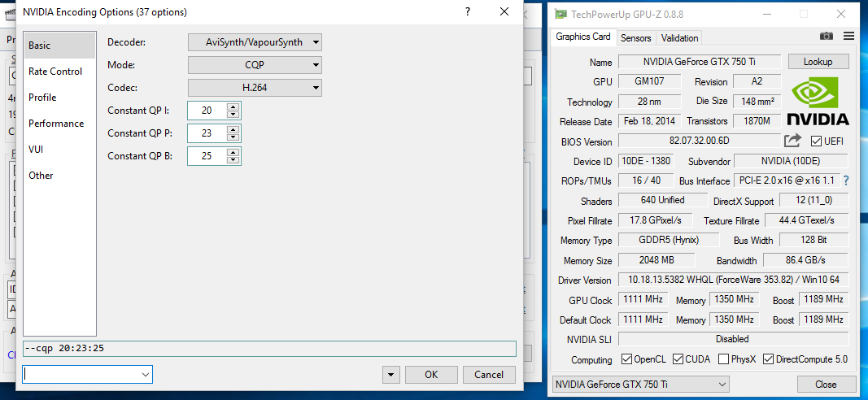Open the empty combo box at dialog bottom
868x400 pixels.
pyautogui.click(x=88, y=375)
